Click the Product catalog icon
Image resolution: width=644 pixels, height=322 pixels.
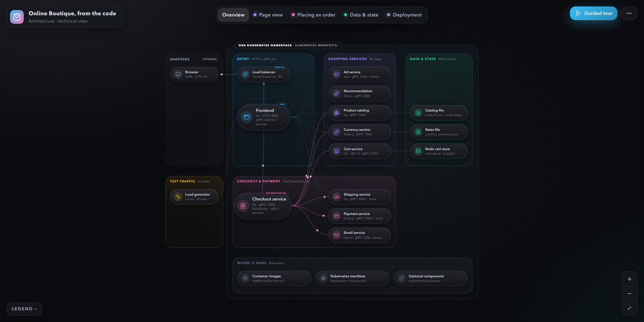coord(336,113)
